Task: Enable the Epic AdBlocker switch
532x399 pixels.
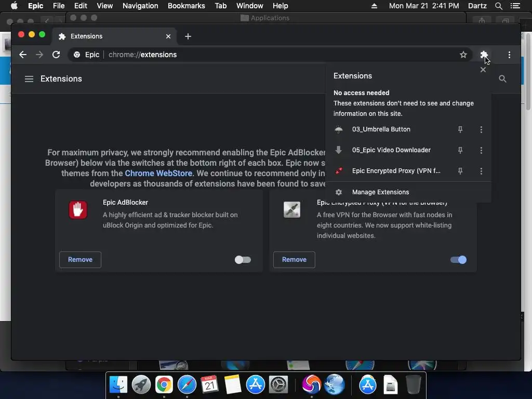Action: (243, 260)
